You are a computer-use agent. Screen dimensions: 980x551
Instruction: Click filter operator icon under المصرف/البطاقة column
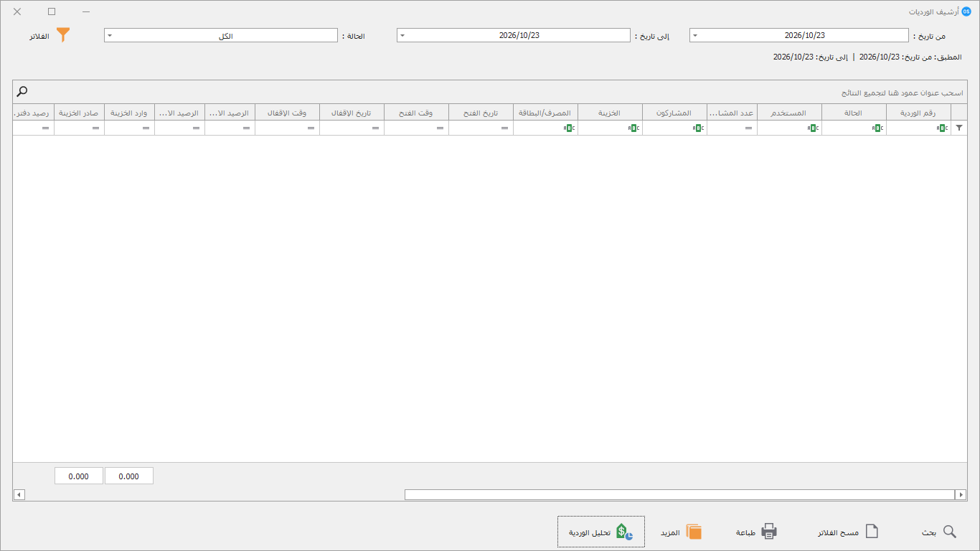pyautogui.click(x=570, y=128)
